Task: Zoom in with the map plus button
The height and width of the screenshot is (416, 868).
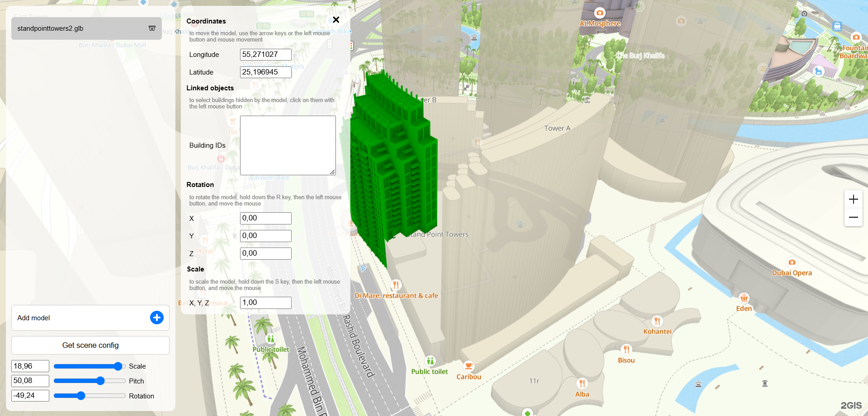Action: tap(853, 199)
